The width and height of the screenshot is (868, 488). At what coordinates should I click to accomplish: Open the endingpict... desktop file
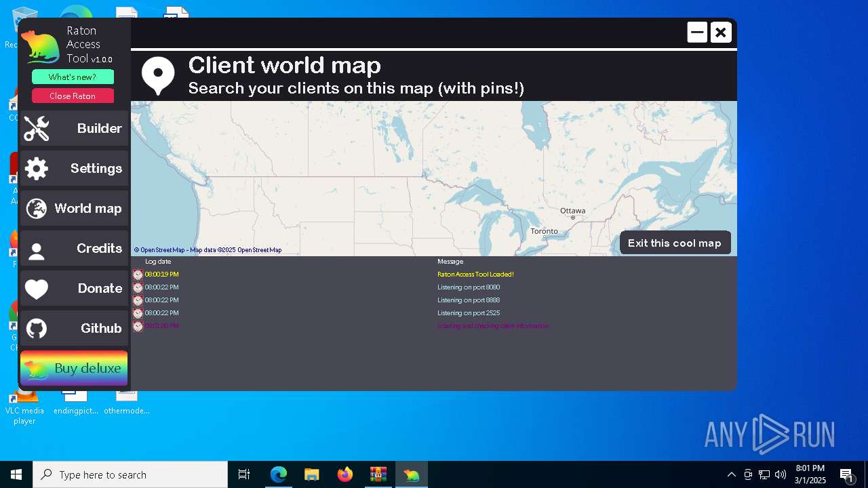coord(75,403)
